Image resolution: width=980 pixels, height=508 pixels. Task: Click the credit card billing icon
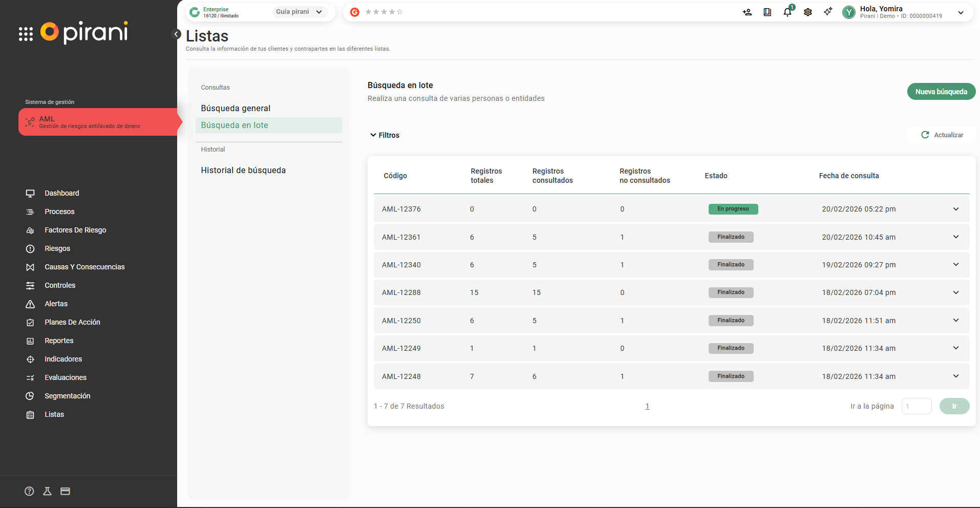pyautogui.click(x=65, y=491)
